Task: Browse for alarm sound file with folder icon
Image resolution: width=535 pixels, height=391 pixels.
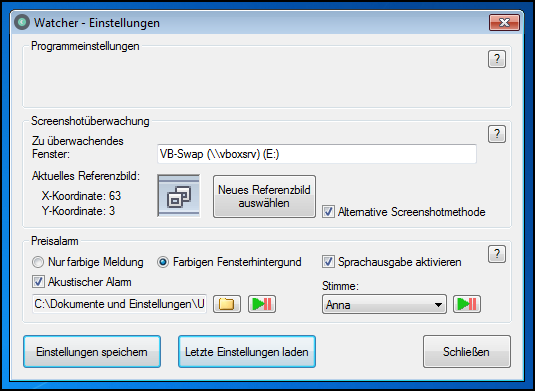Action: click(227, 304)
